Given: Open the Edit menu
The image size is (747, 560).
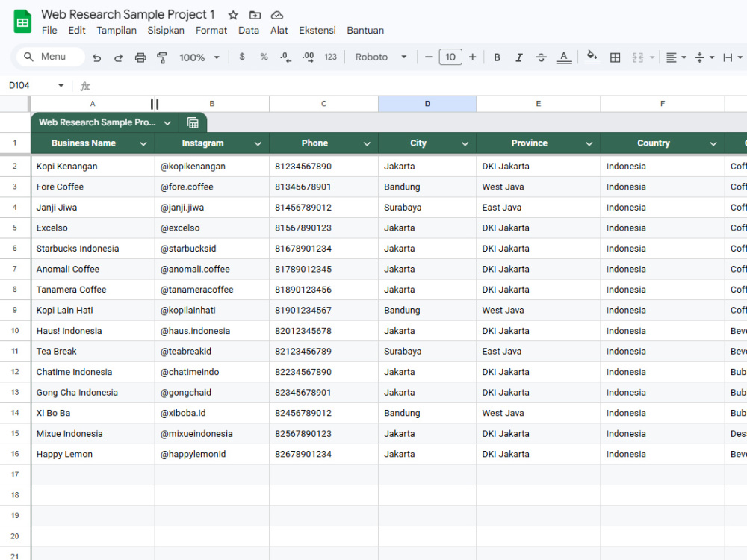Looking at the screenshot, I should pyautogui.click(x=77, y=31).
